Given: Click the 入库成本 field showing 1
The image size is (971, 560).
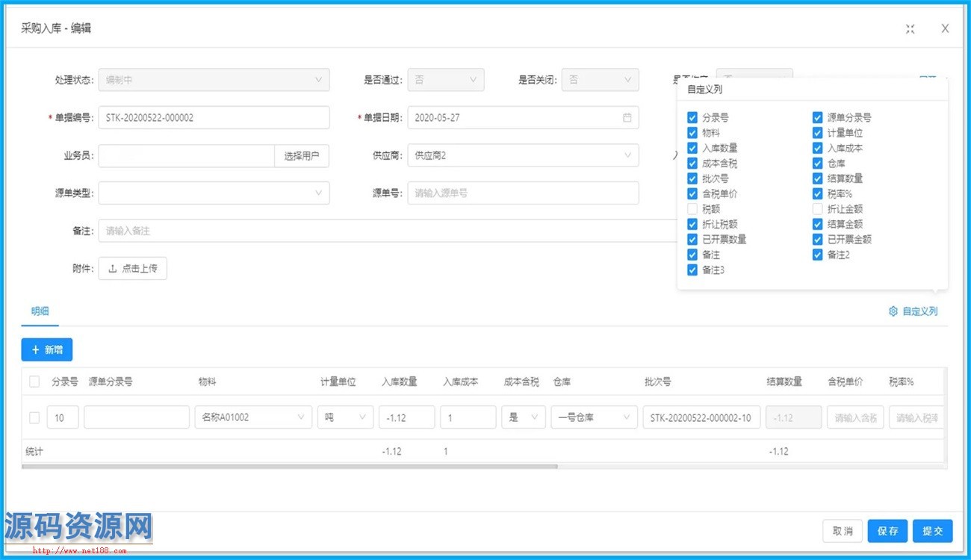Looking at the screenshot, I should point(468,417).
